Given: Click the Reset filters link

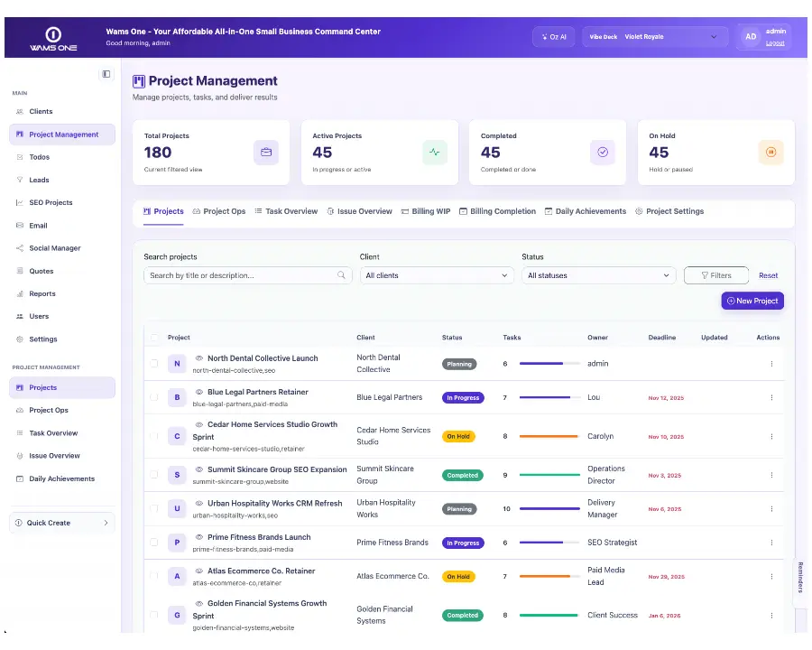Looking at the screenshot, I should click(768, 275).
